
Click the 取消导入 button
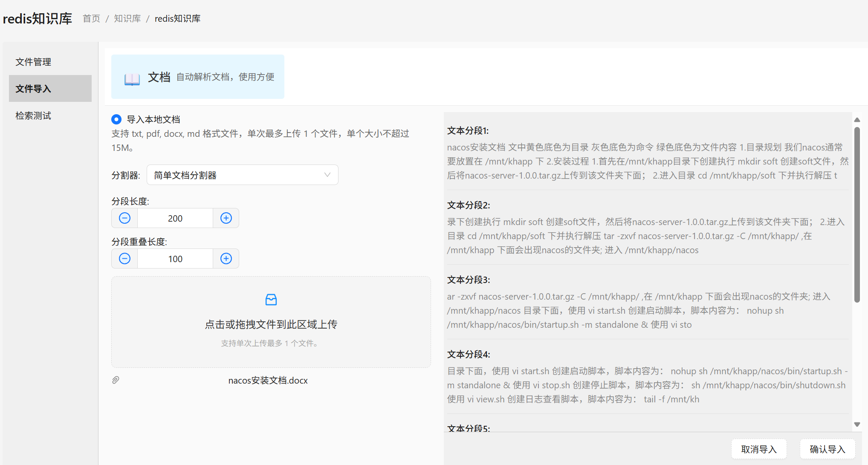pyautogui.click(x=759, y=449)
